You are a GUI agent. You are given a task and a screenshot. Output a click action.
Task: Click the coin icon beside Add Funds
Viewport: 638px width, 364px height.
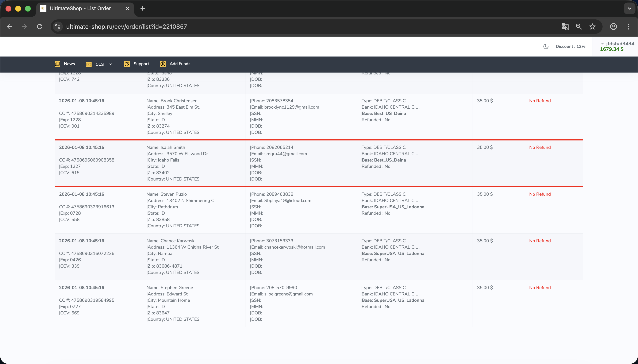point(163,64)
